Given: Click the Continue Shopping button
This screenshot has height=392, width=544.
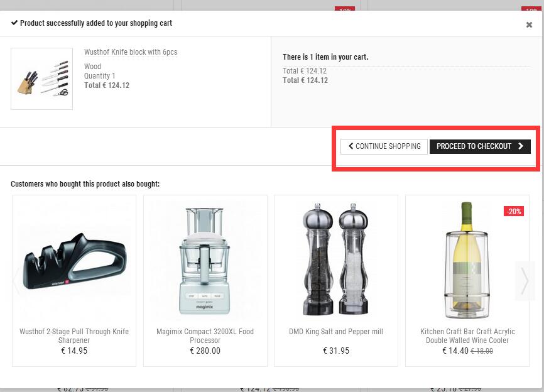Looking at the screenshot, I should point(384,146).
